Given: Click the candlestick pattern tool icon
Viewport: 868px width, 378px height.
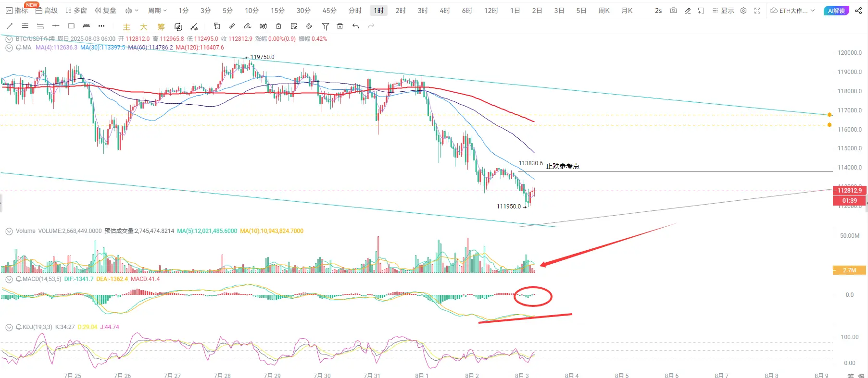Looking at the screenshot, I should (x=263, y=26).
